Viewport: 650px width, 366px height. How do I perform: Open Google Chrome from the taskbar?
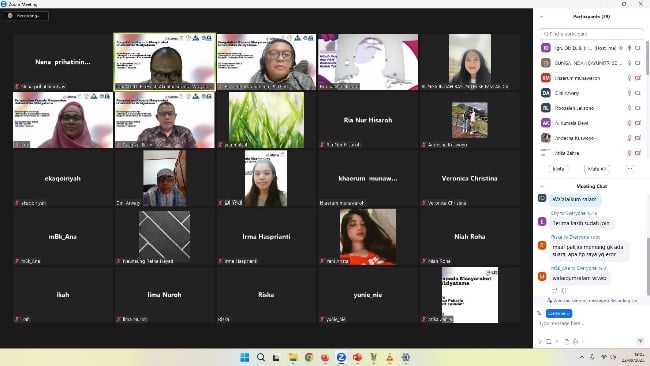(309, 357)
